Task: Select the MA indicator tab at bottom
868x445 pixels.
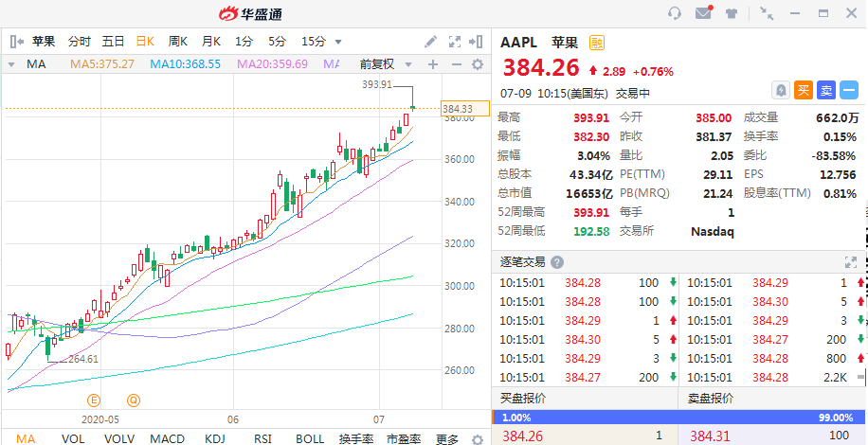Action: pyautogui.click(x=26, y=439)
